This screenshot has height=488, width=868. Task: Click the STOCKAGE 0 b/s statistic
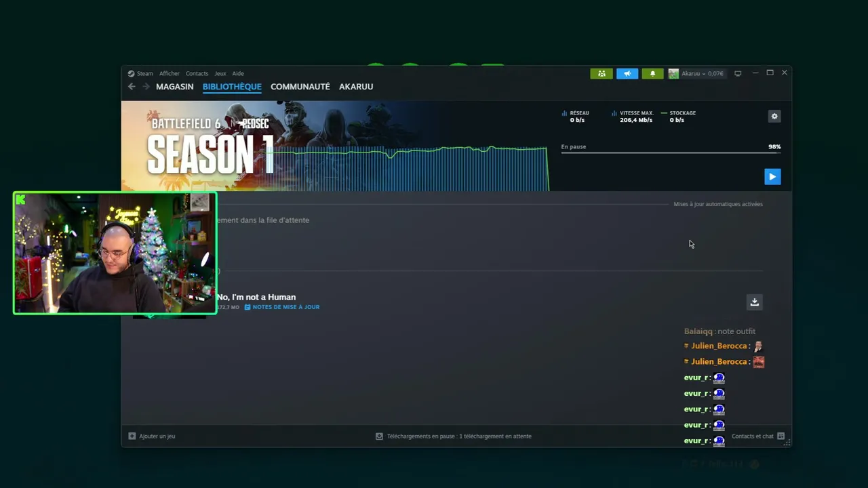[678, 117]
